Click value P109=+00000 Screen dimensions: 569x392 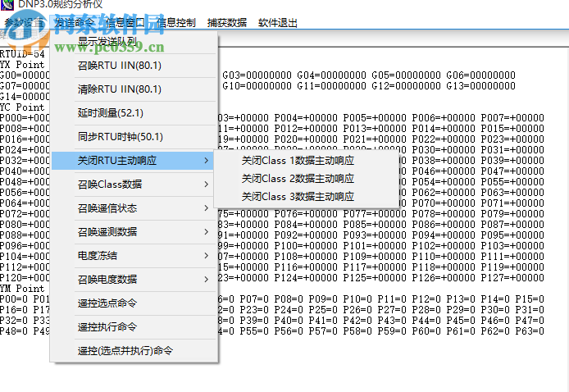coord(375,257)
